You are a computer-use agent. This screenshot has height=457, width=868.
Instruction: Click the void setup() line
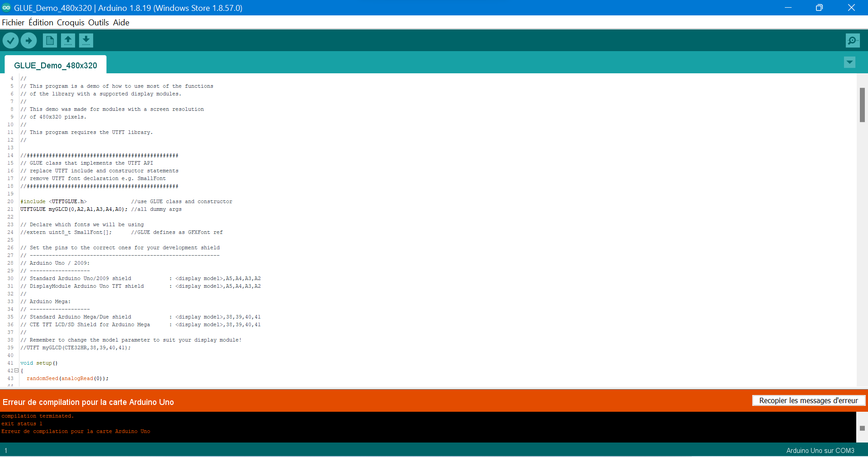(x=39, y=363)
